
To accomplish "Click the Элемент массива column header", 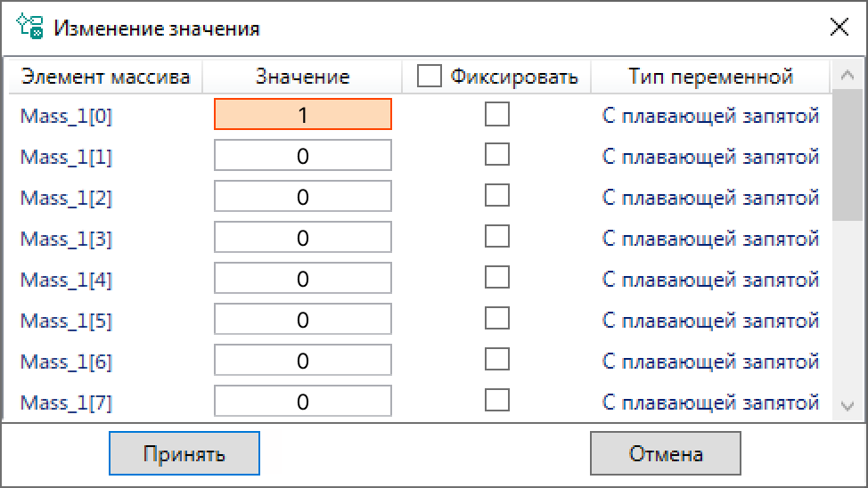I will [x=105, y=77].
